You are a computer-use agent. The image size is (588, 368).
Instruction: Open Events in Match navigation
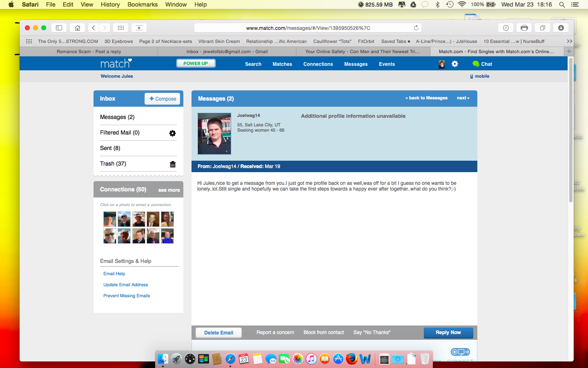(x=387, y=64)
